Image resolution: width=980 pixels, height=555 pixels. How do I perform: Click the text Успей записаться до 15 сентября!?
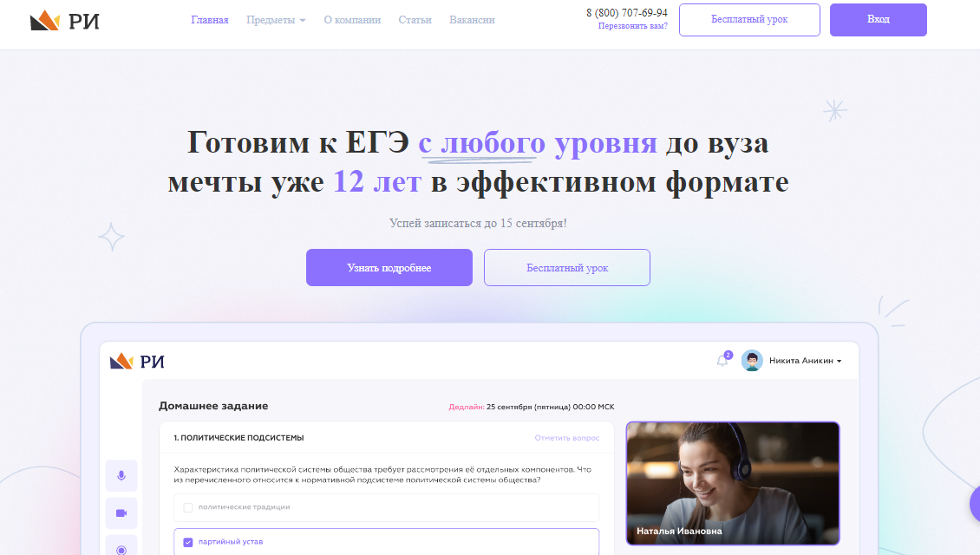click(x=478, y=223)
